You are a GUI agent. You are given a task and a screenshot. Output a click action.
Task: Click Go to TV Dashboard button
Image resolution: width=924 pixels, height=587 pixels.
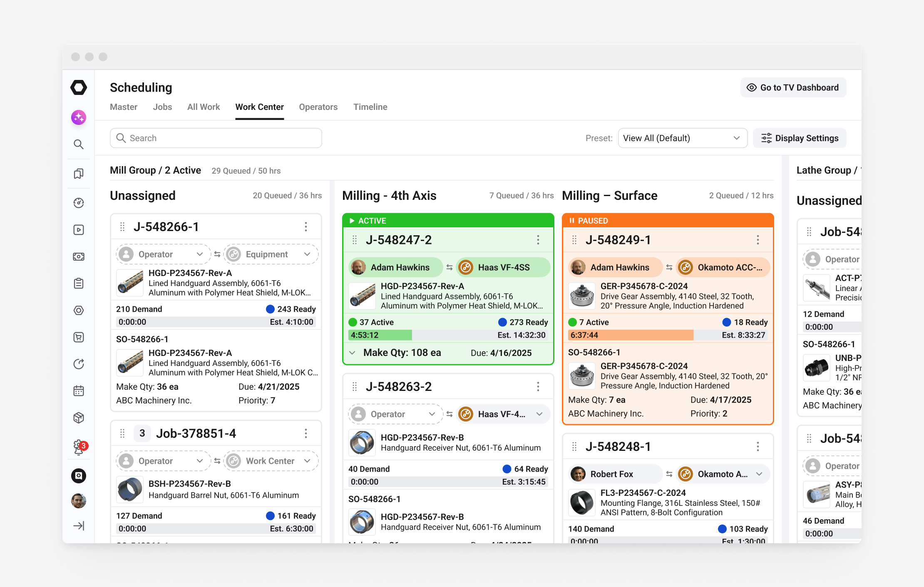(x=793, y=87)
